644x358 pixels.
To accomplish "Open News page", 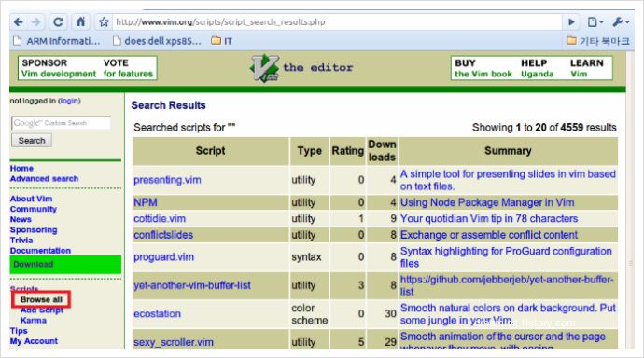I will pyautogui.click(x=21, y=219).
